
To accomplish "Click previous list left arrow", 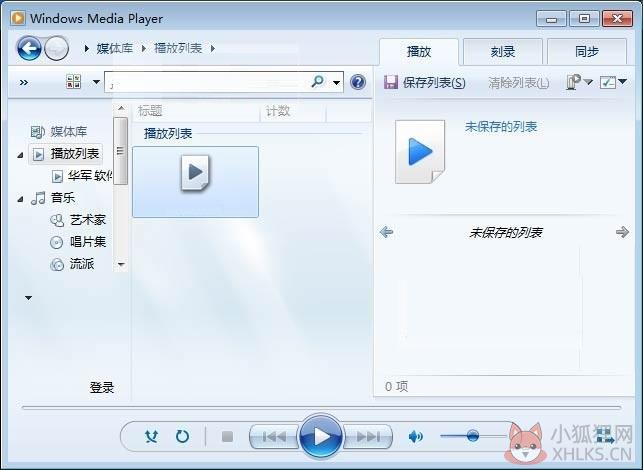I will pos(386,232).
